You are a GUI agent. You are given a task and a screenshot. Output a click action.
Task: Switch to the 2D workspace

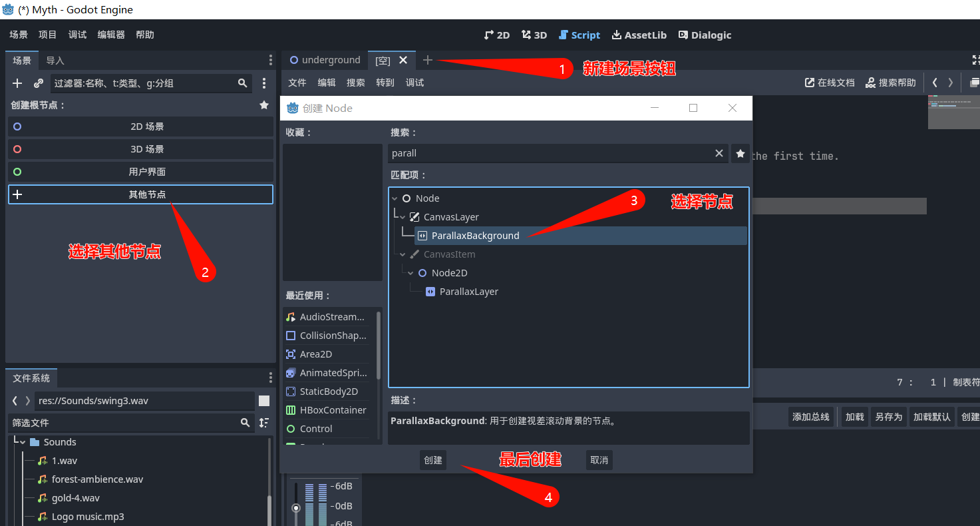point(497,35)
